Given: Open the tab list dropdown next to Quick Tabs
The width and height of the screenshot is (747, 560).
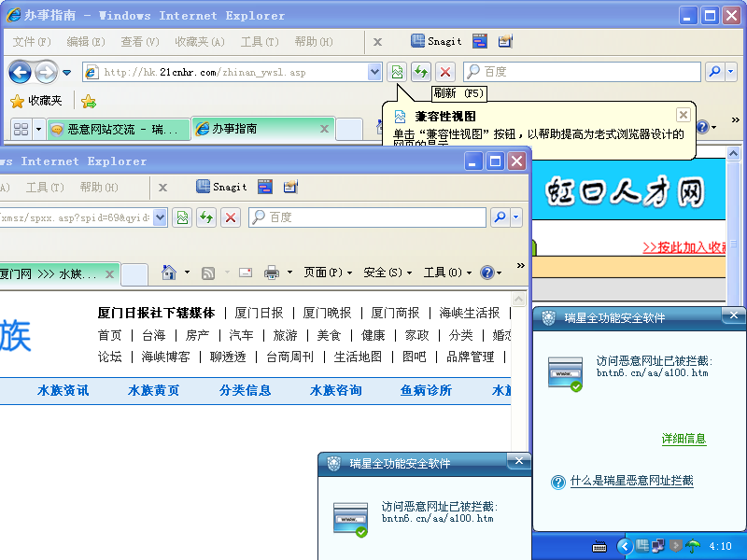Looking at the screenshot, I should pyautogui.click(x=38, y=129).
